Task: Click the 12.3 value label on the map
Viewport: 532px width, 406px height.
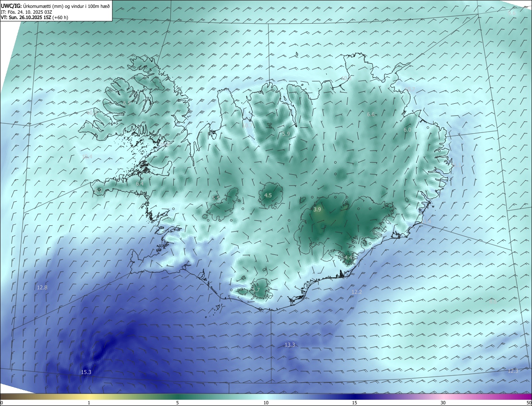Action: 513,371
